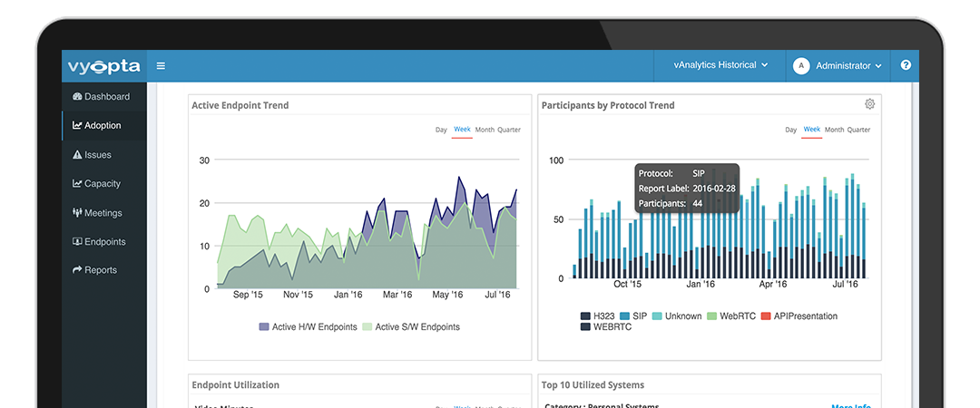This screenshot has height=408, width=980.
Task: Click the Active Endpoint Trend title
Action: point(240,105)
